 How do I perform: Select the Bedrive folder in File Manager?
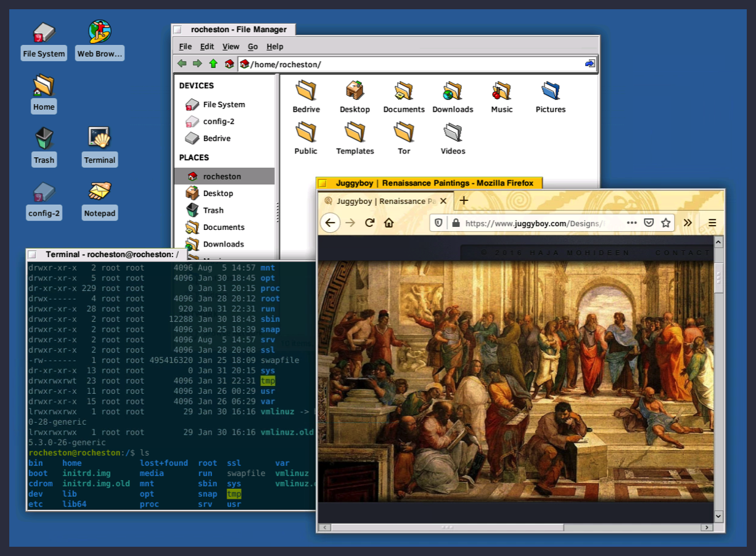click(x=306, y=97)
